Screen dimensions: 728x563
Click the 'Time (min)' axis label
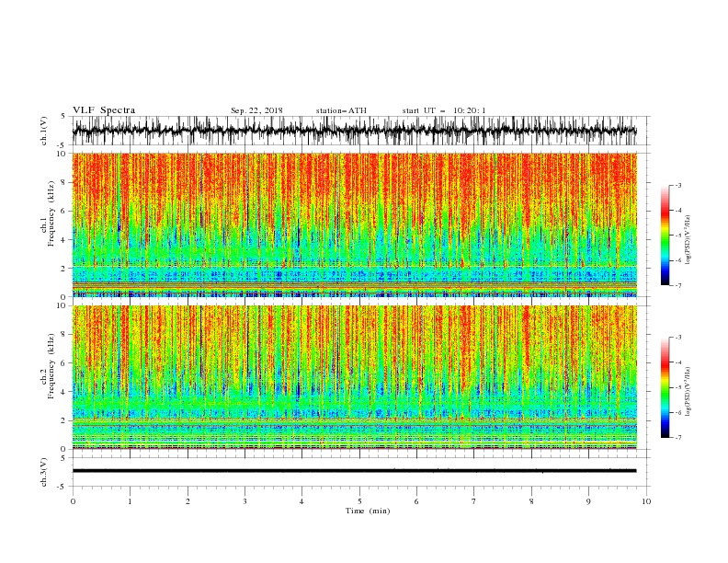368,511
